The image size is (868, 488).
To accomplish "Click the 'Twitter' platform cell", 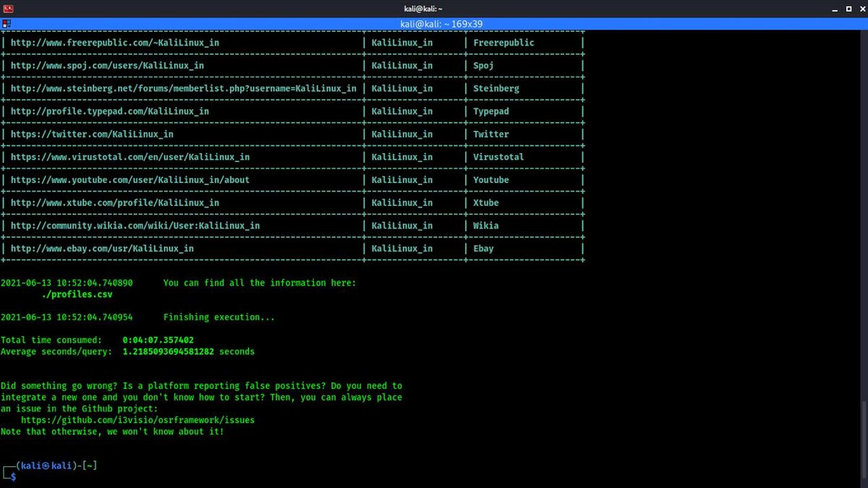I will tap(491, 134).
